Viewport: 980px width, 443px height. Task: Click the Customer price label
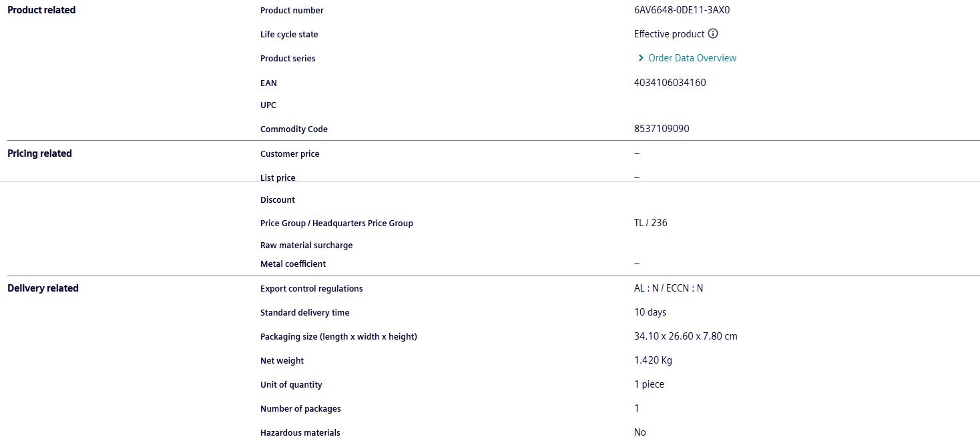[x=290, y=154]
